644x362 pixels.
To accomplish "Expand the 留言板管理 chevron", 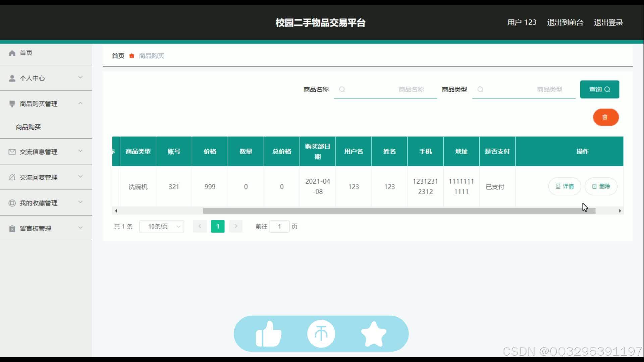I will [80, 228].
